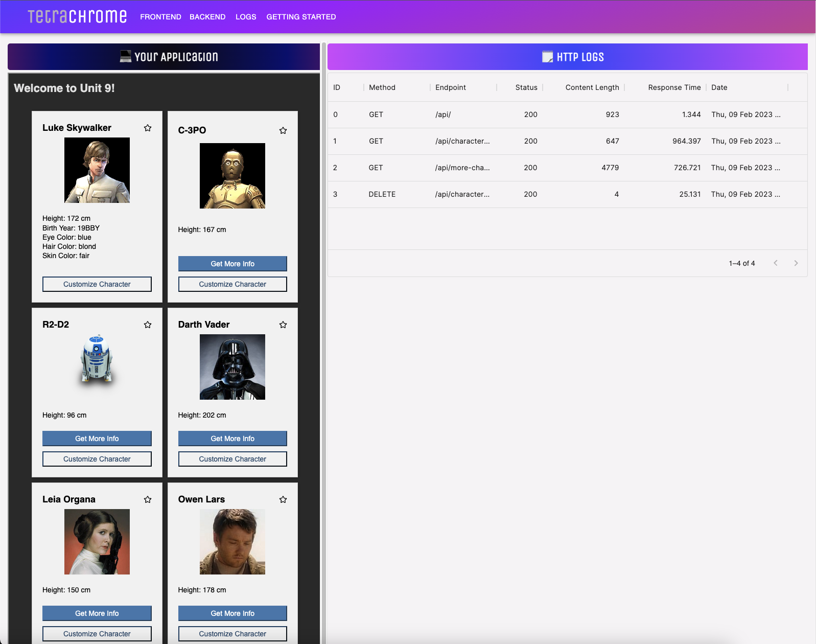
Task: Get more info for Darth Vader
Action: click(232, 439)
